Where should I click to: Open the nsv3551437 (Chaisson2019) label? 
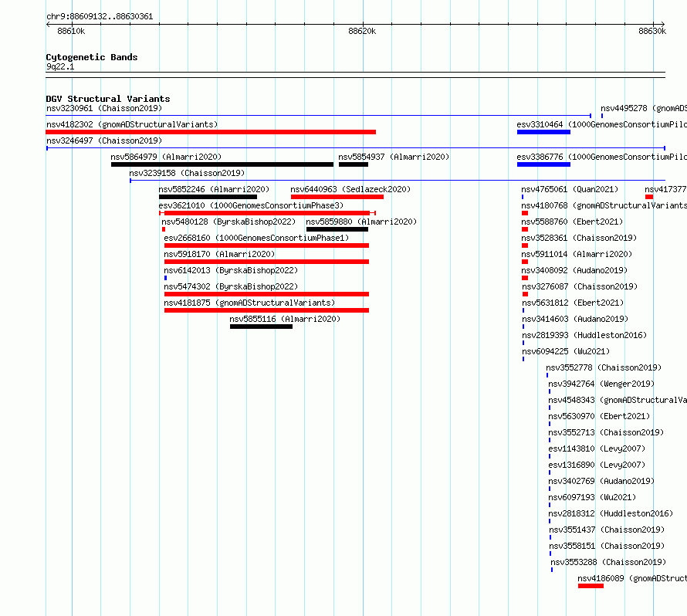pyautogui.click(x=607, y=530)
